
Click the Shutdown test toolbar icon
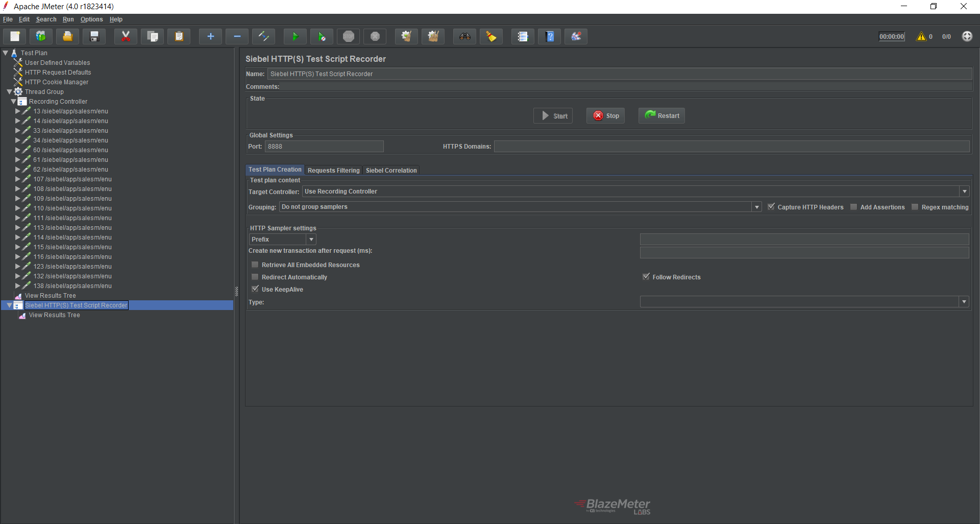coord(375,36)
